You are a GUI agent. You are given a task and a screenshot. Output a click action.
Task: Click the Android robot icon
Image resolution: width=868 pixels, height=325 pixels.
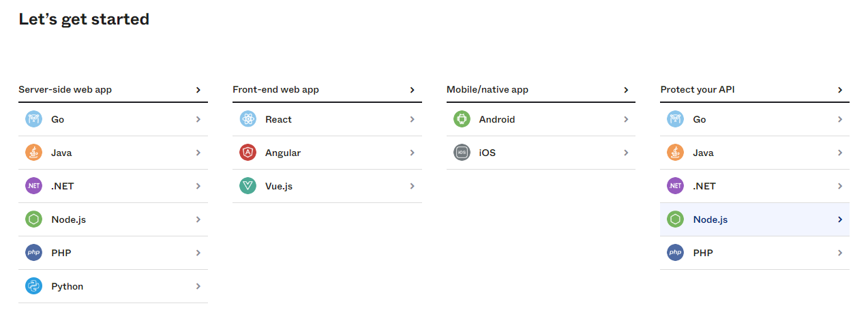(x=462, y=119)
